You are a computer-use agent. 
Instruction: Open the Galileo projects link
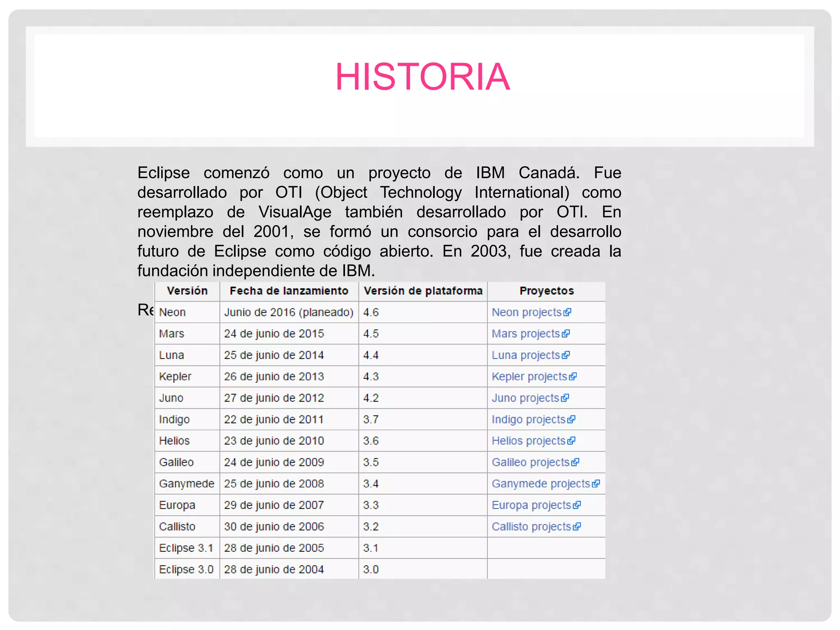click(535, 462)
